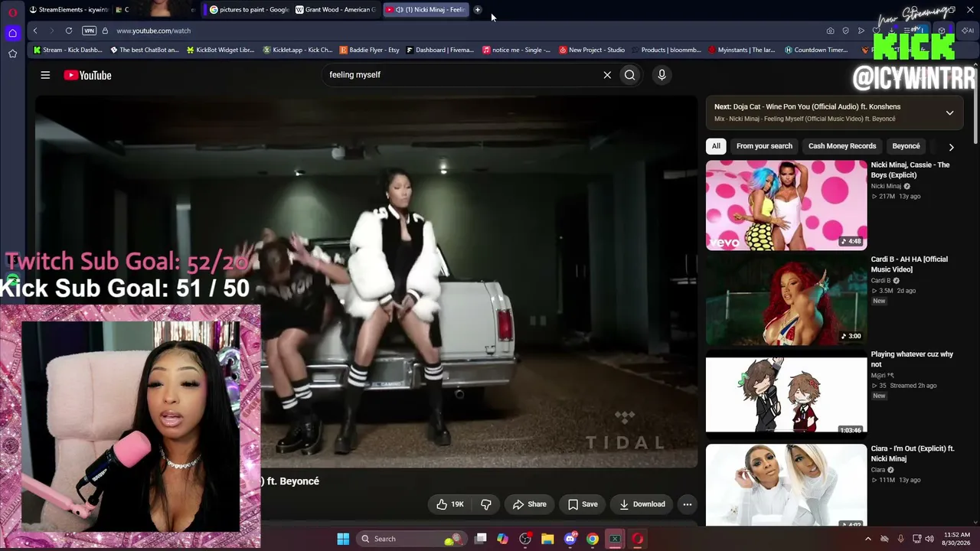This screenshot has height=551, width=980.
Task: Open more actions three-dot menu
Action: tap(688, 504)
